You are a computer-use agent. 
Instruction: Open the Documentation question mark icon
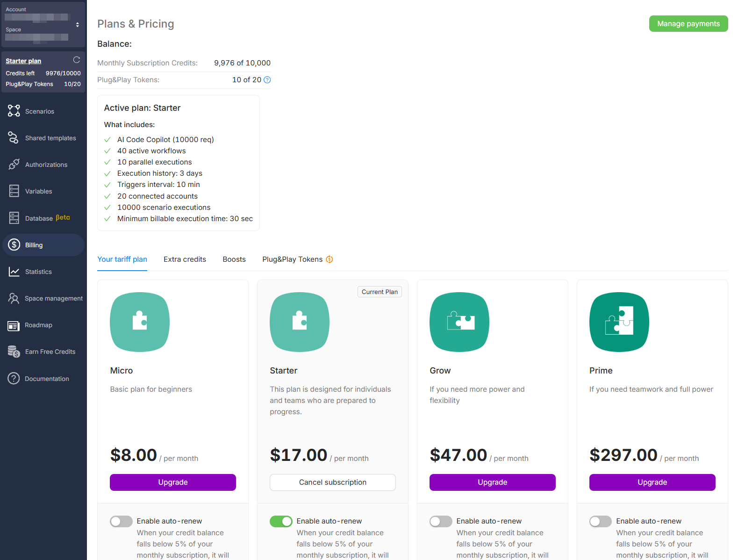(x=14, y=379)
